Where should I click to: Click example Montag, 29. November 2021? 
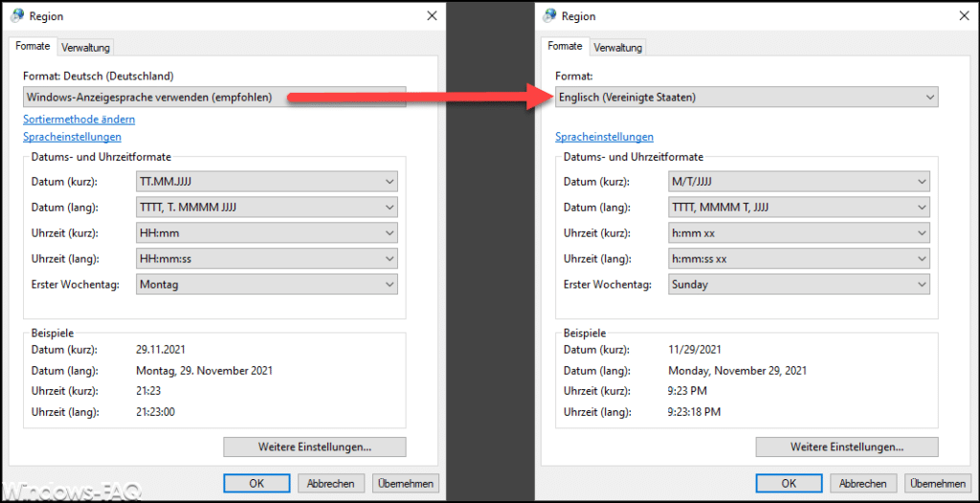[x=205, y=370]
